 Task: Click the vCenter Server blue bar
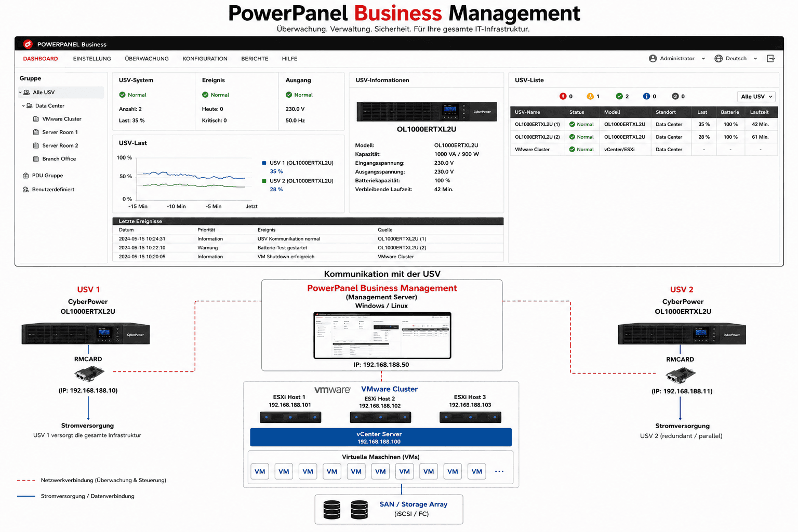tap(381, 437)
